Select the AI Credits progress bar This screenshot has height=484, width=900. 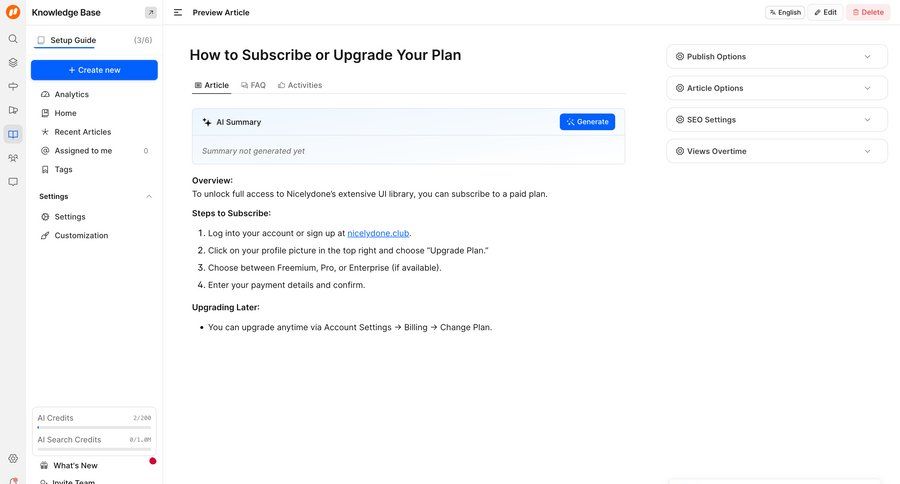pyautogui.click(x=94, y=427)
